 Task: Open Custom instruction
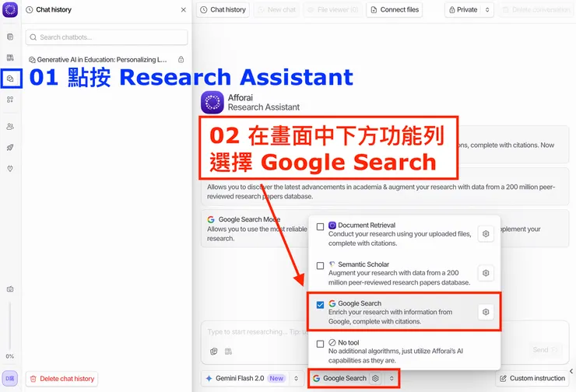click(532, 378)
